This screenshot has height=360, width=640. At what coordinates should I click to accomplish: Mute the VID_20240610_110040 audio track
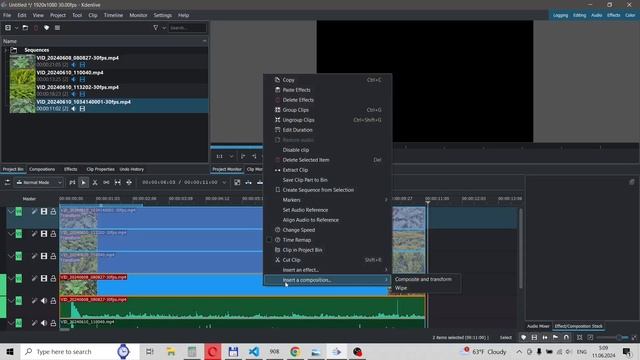44,323
